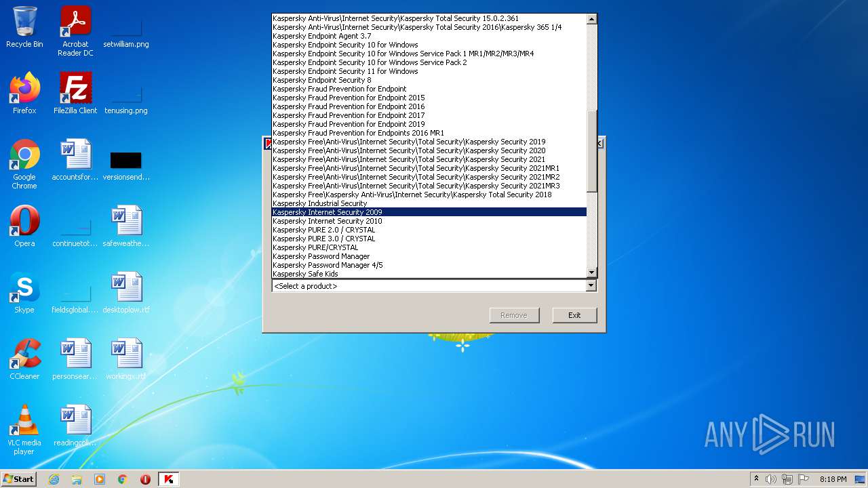Click the Chrome taskbar icon
This screenshot has width=868, height=488.
pos(123,479)
